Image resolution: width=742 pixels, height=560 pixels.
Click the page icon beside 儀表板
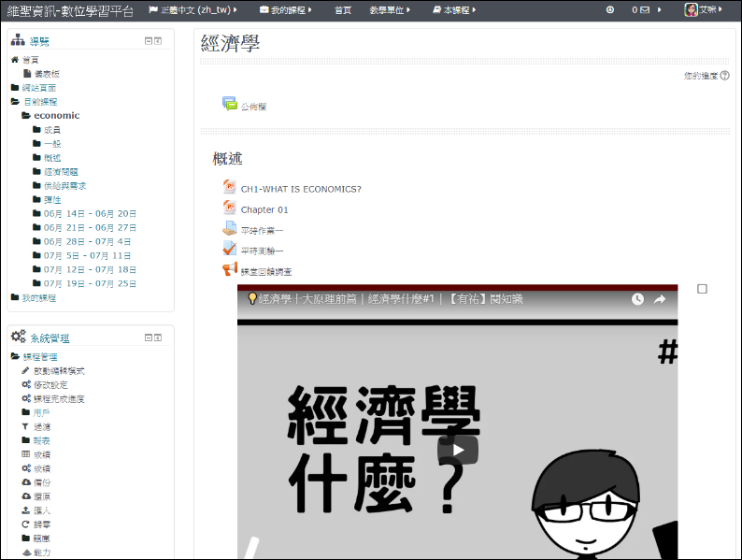tap(27, 73)
